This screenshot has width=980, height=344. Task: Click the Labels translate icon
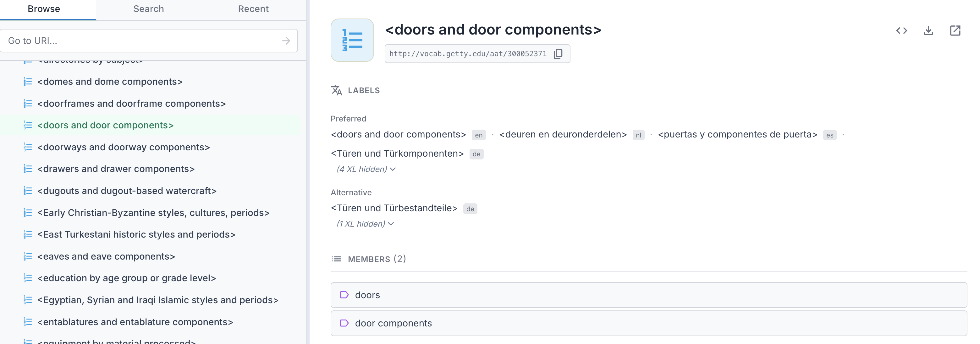click(x=336, y=90)
